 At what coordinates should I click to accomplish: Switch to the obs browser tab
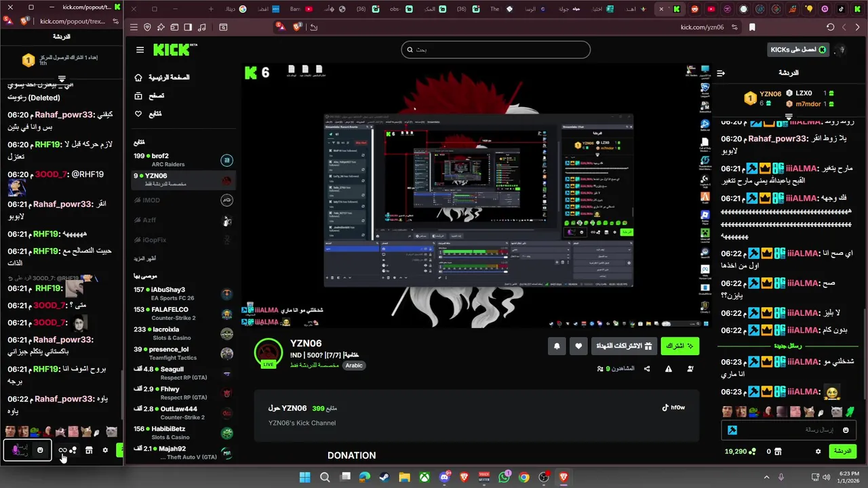(x=401, y=9)
